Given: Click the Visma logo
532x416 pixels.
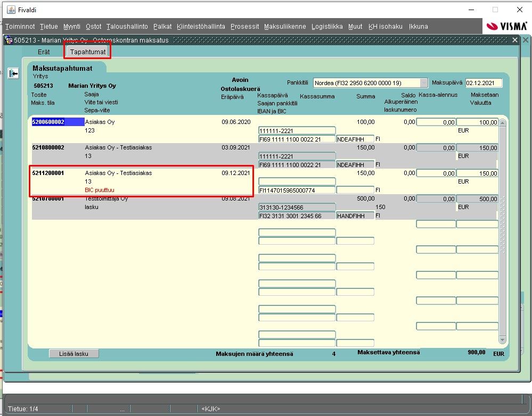Looking at the screenshot, I should pyautogui.click(x=506, y=26).
